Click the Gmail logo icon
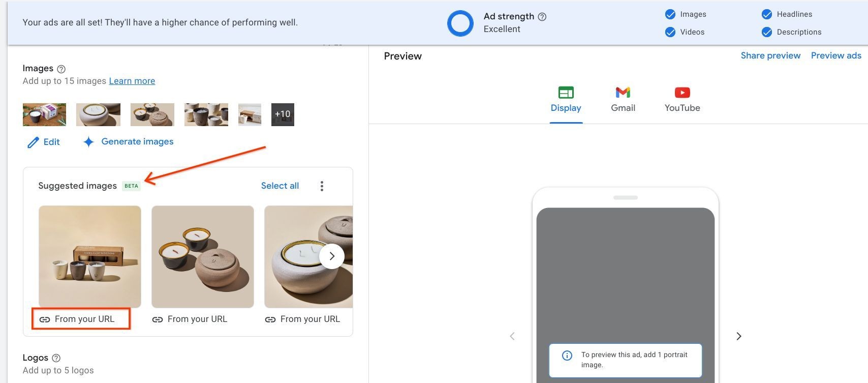The width and height of the screenshot is (868, 383). [x=623, y=93]
